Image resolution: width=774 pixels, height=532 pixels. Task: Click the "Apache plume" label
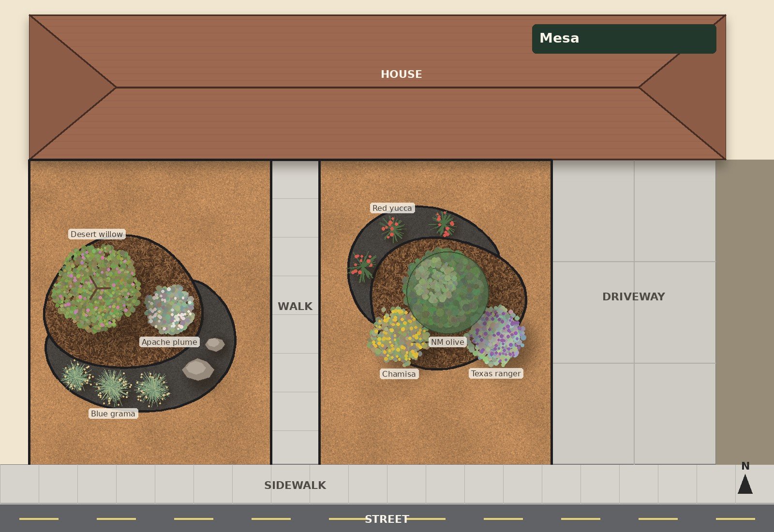[169, 342]
